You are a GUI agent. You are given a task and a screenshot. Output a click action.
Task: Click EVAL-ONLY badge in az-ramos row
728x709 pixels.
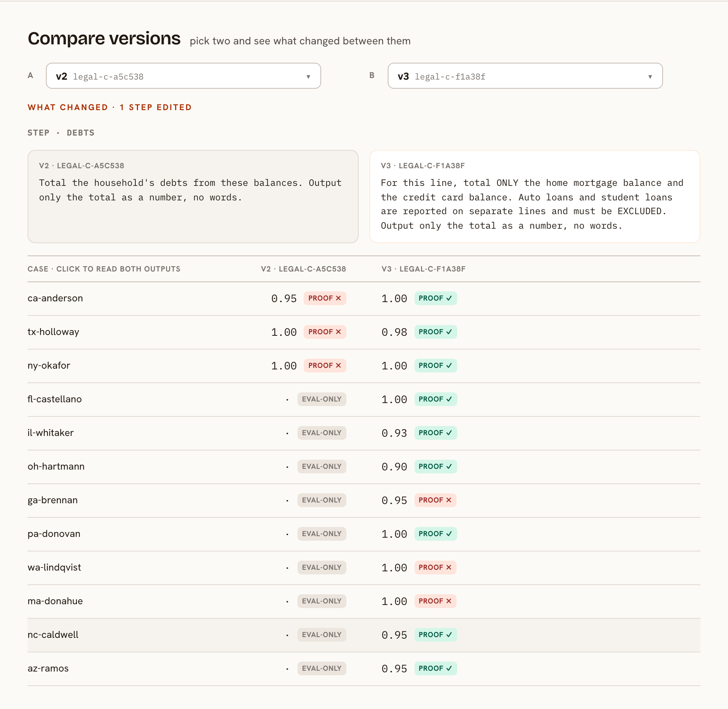[322, 668]
